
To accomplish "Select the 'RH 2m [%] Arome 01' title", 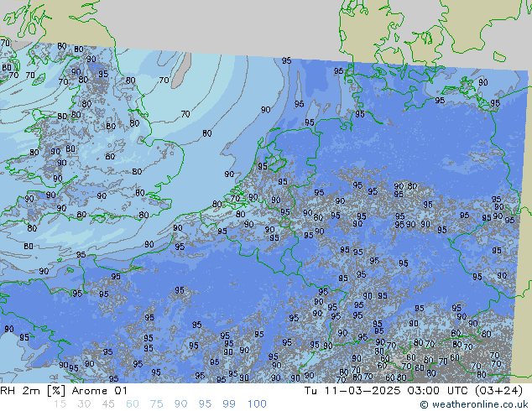I will [x=64, y=391].
